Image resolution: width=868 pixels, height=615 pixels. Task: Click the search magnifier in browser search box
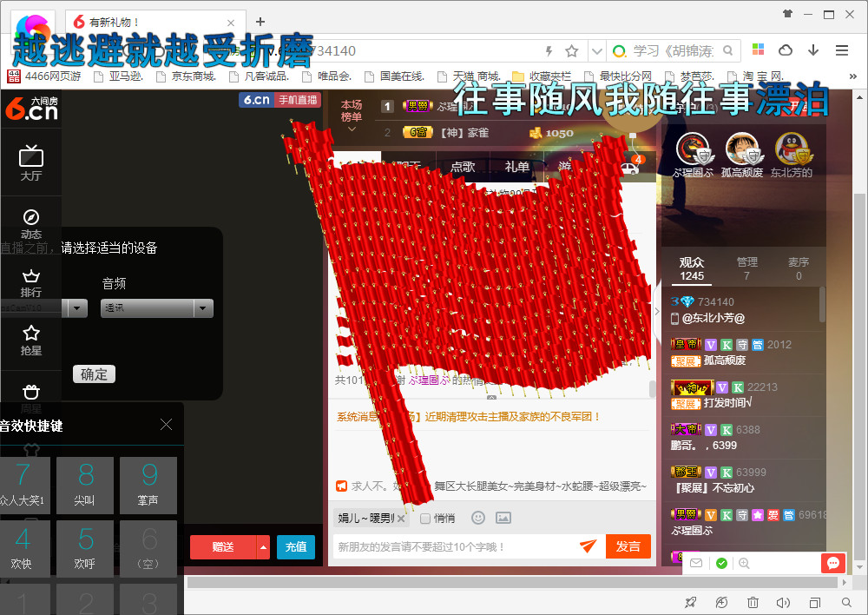(x=728, y=51)
